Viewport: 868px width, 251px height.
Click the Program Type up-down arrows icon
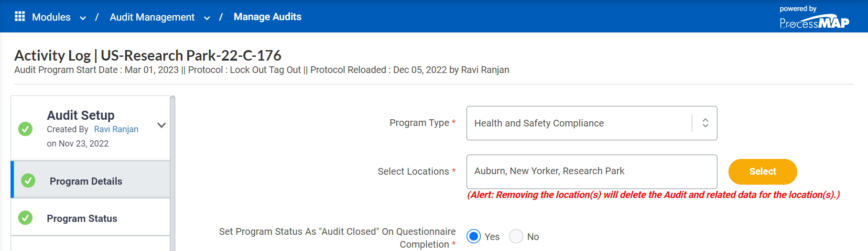tap(705, 123)
